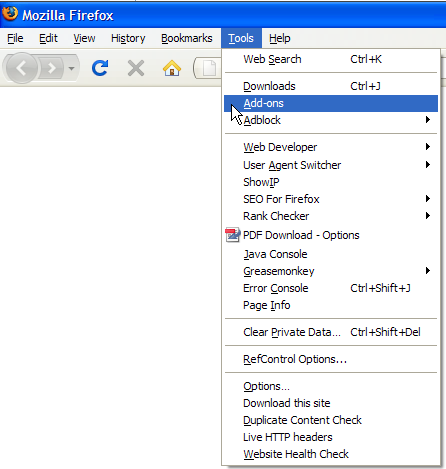Expand the Web Developer submenu

click(x=331, y=147)
